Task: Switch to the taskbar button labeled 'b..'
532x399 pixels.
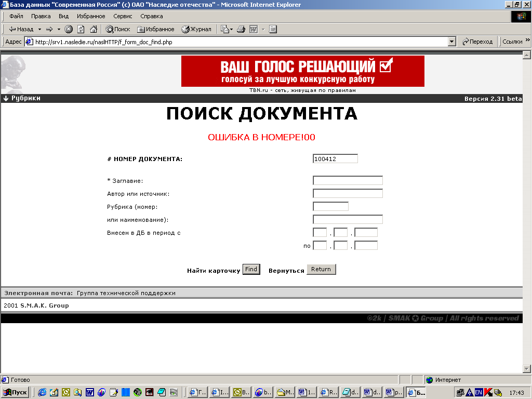Action: click(262, 393)
